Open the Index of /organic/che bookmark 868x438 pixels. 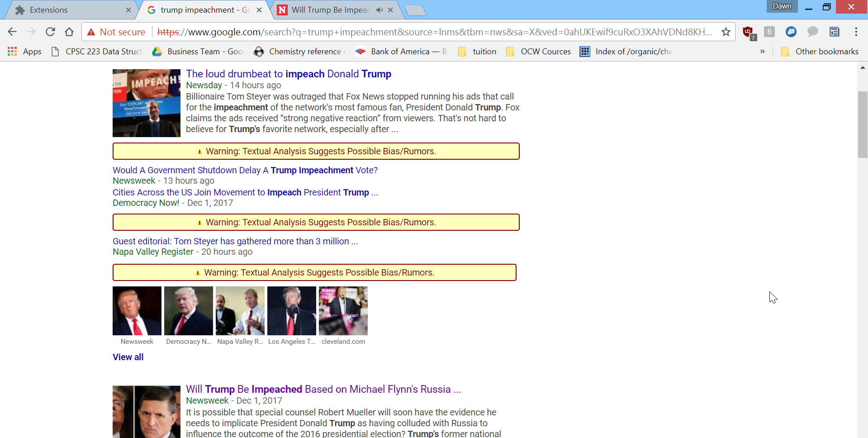click(626, 52)
